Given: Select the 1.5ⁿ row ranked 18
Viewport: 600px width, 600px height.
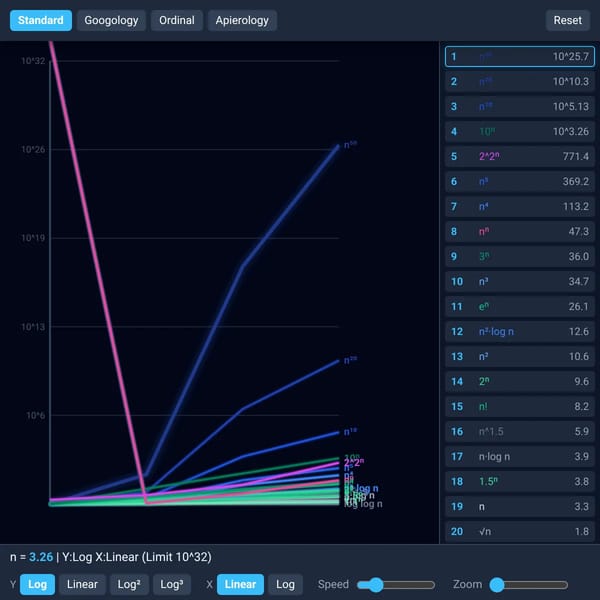Looking at the screenshot, I should pos(520,481).
